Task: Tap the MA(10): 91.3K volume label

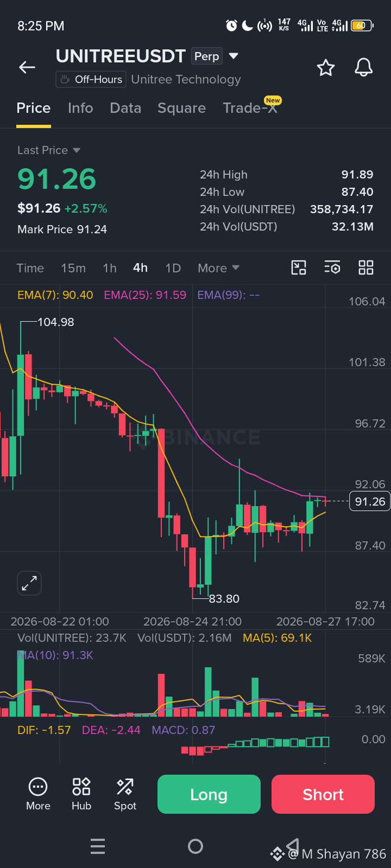Action: (55, 655)
